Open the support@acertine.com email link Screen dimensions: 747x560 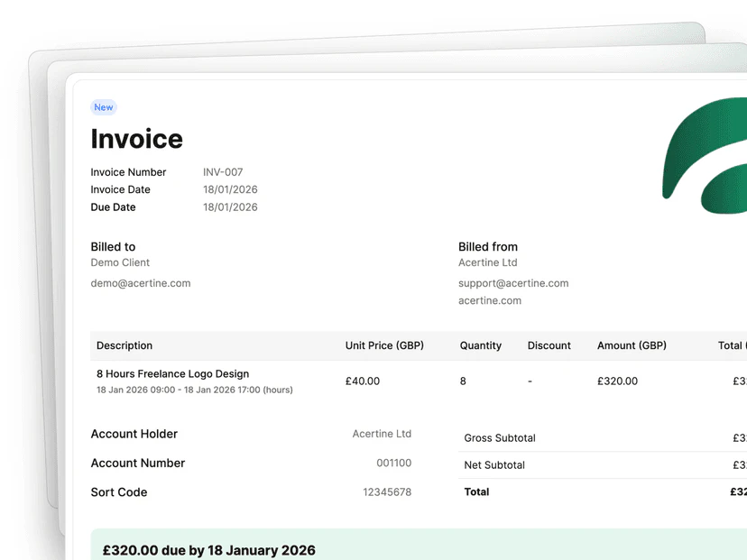click(x=513, y=283)
